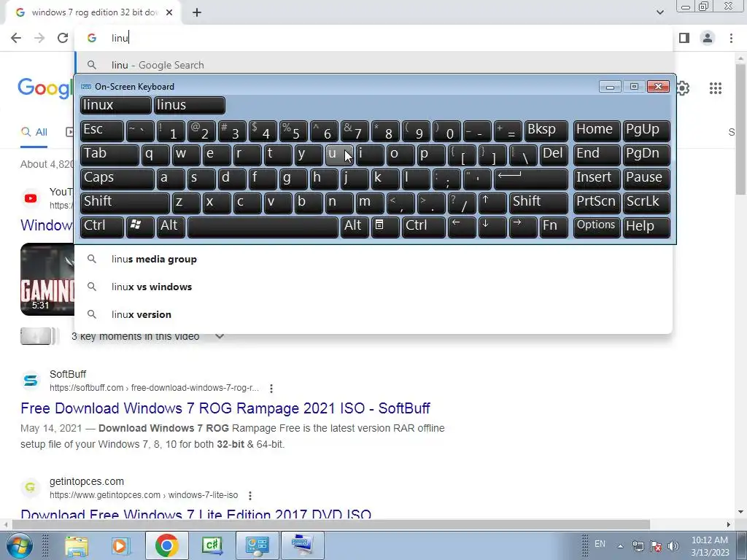
Task: Tap the Tab key on the On-Screen Keyboard
Action: point(109,155)
